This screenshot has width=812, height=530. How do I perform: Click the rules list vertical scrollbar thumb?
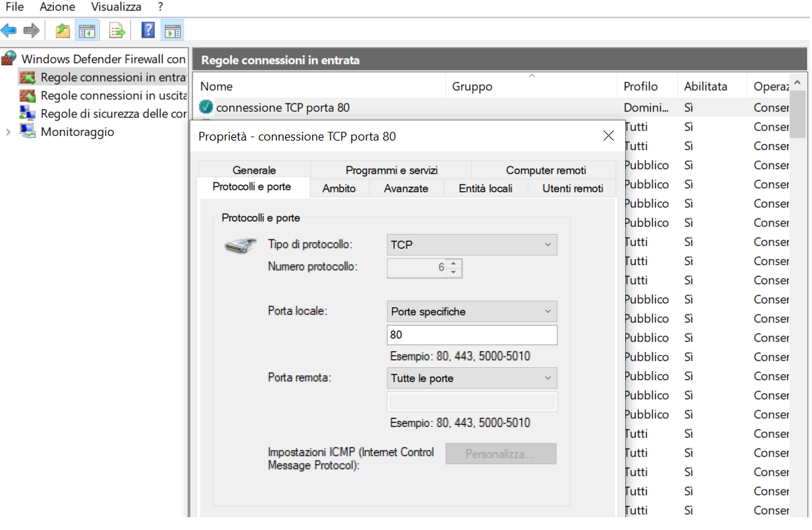[x=797, y=114]
